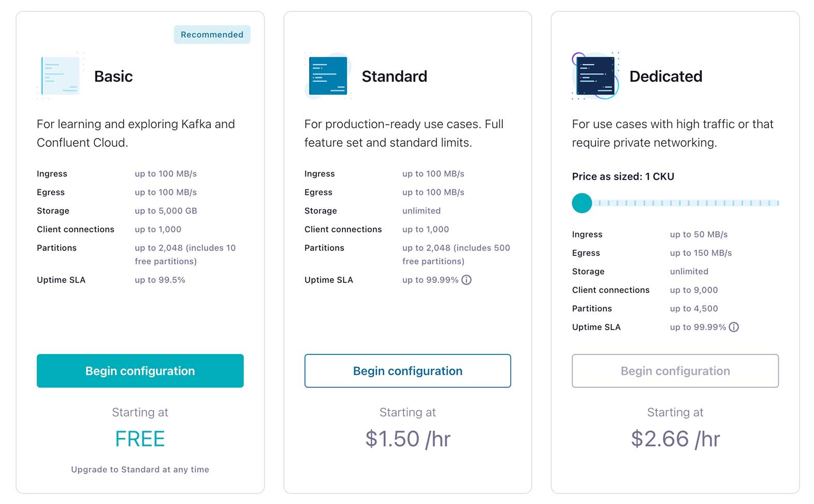Viewport: 814px width, 504px height.
Task: Select the Basic plan title
Action: tap(113, 77)
